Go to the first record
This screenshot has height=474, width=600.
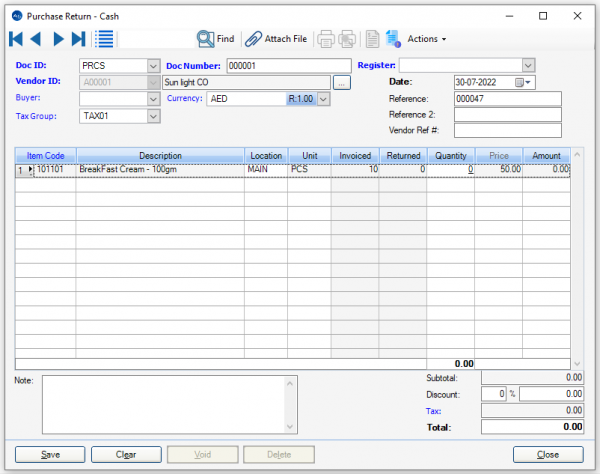(16, 39)
